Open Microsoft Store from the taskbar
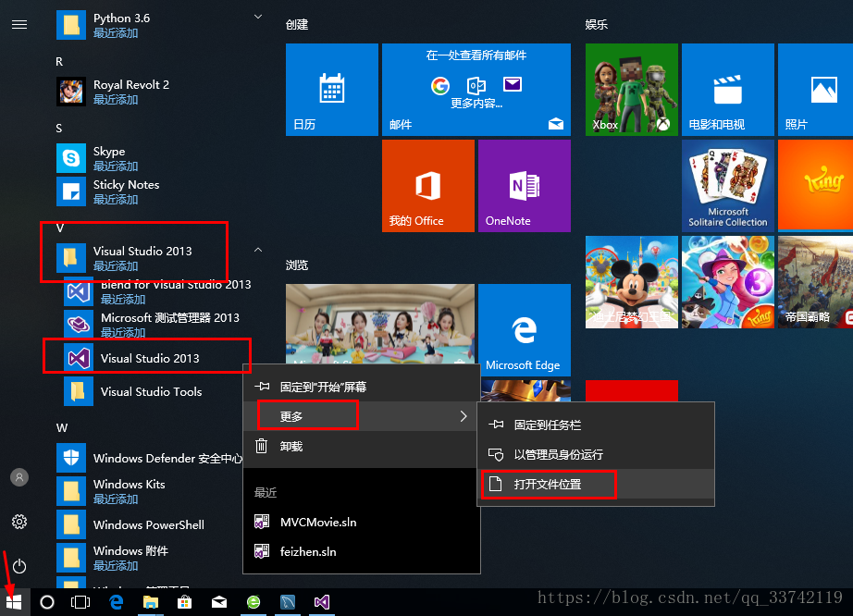 pyautogui.click(x=185, y=602)
